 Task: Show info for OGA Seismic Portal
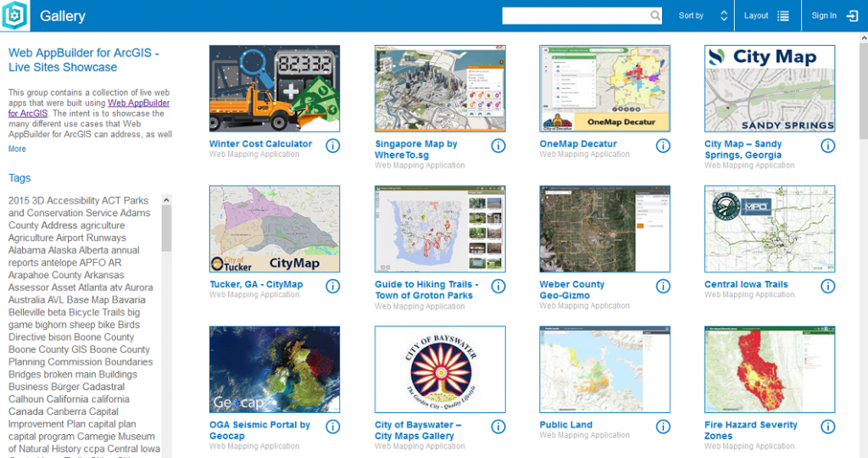pyautogui.click(x=332, y=427)
